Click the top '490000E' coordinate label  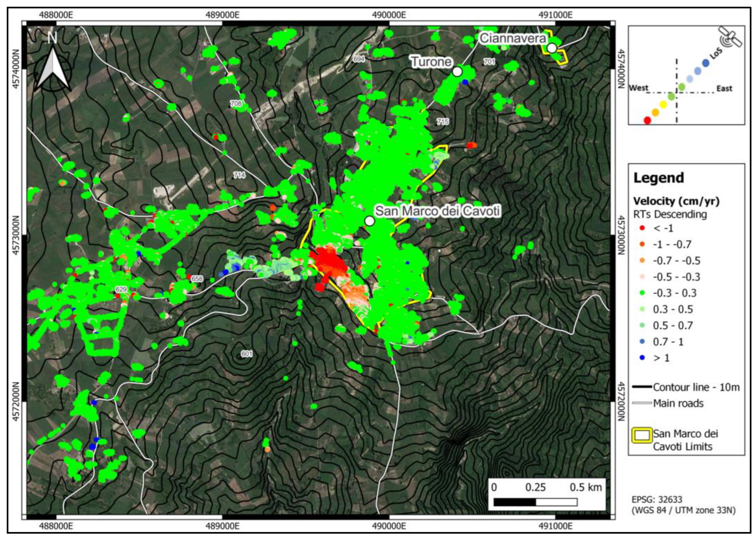[x=389, y=15]
